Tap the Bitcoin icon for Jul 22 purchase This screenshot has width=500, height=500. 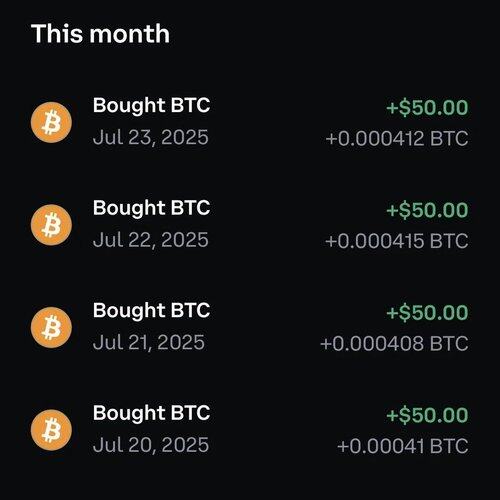(51, 225)
